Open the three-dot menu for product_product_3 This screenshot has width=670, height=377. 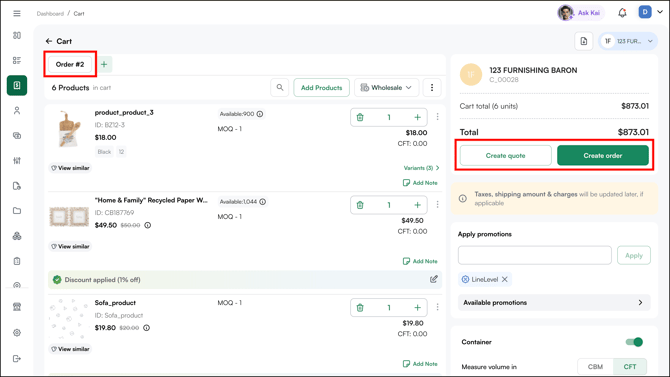click(x=437, y=117)
